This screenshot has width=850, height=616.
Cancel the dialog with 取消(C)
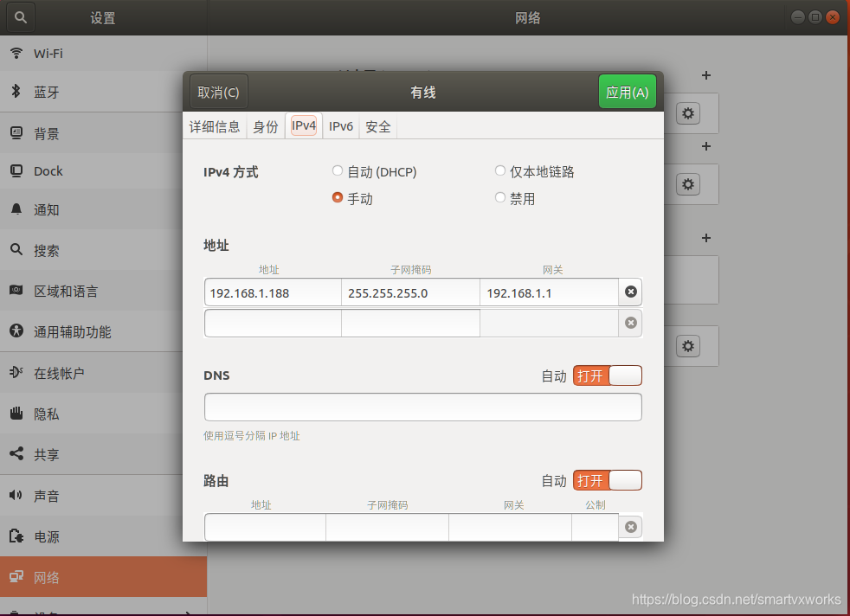(217, 91)
